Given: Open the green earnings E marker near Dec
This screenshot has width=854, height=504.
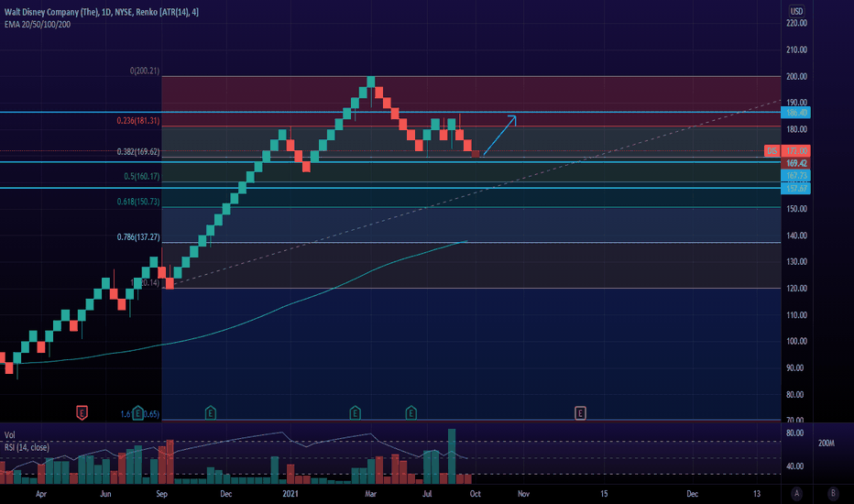Looking at the screenshot, I should (210, 413).
